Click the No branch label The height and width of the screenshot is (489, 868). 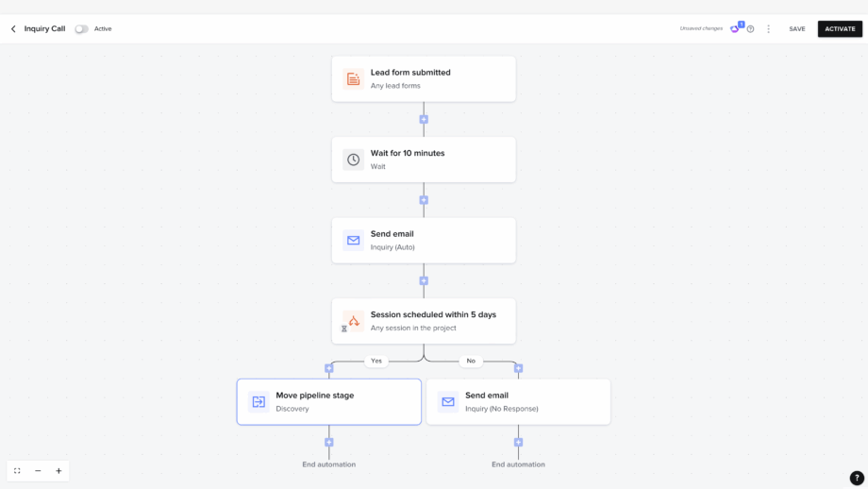471,361
